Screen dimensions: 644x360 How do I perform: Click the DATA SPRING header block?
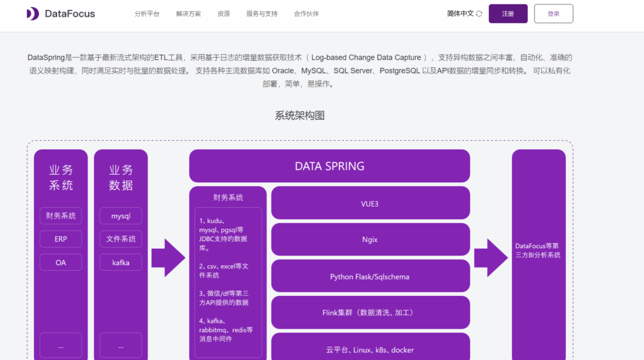tap(330, 166)
